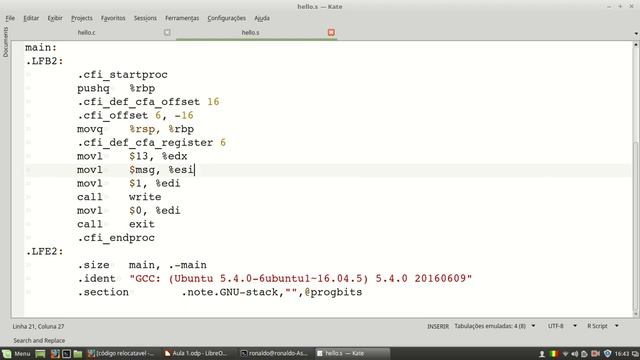Switch to the hello.c tab

pos(87,32)
